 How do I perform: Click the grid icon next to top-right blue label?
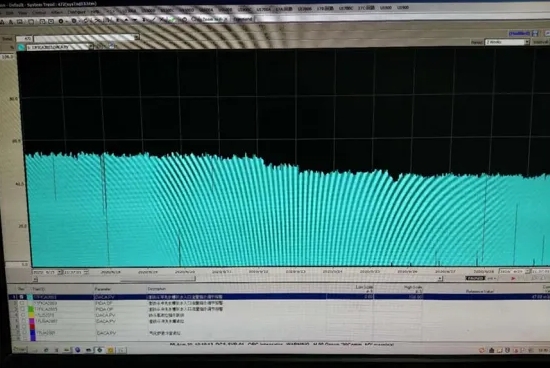[535, 33]
